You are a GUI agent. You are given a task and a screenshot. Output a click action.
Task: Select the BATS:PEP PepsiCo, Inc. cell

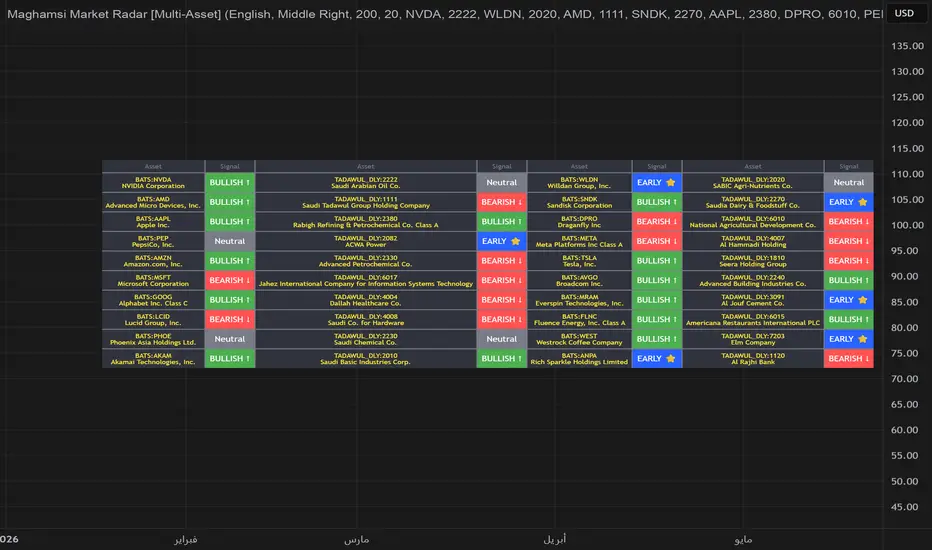[153, 241]
